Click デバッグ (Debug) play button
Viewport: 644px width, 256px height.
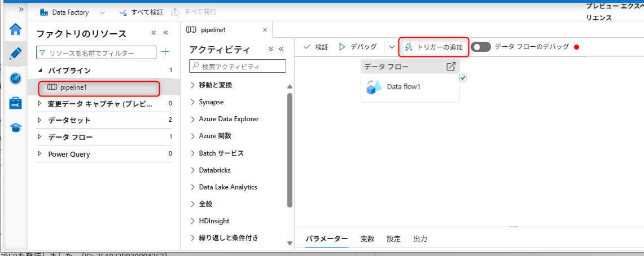358,47
